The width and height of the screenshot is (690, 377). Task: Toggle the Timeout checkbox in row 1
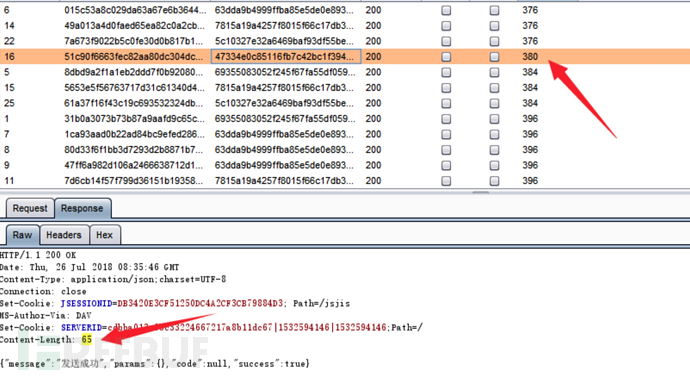495,119
